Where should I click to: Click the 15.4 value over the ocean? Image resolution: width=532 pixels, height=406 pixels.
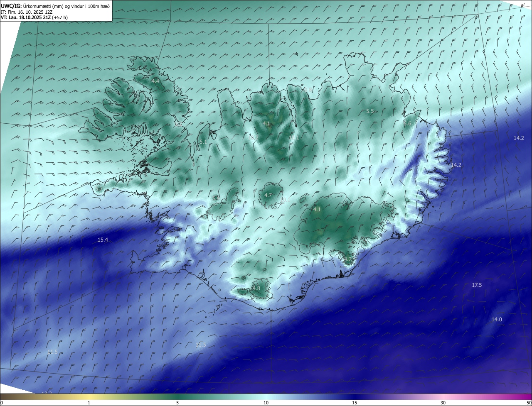[103, 240]
